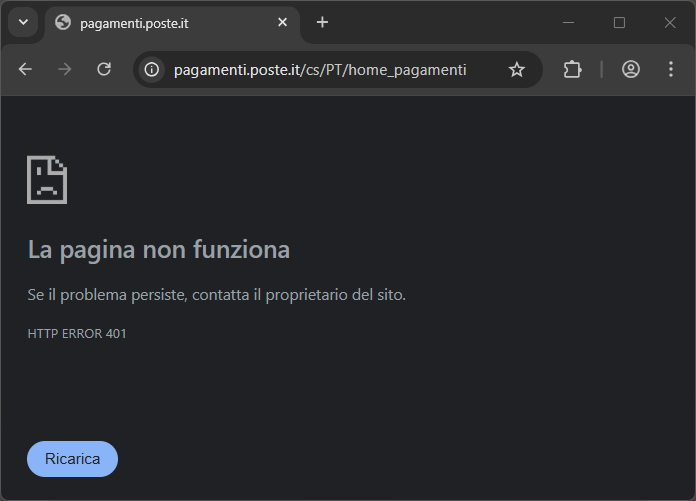Open a new tab with the plus button
696x501 pixels.
click(323, 22)
